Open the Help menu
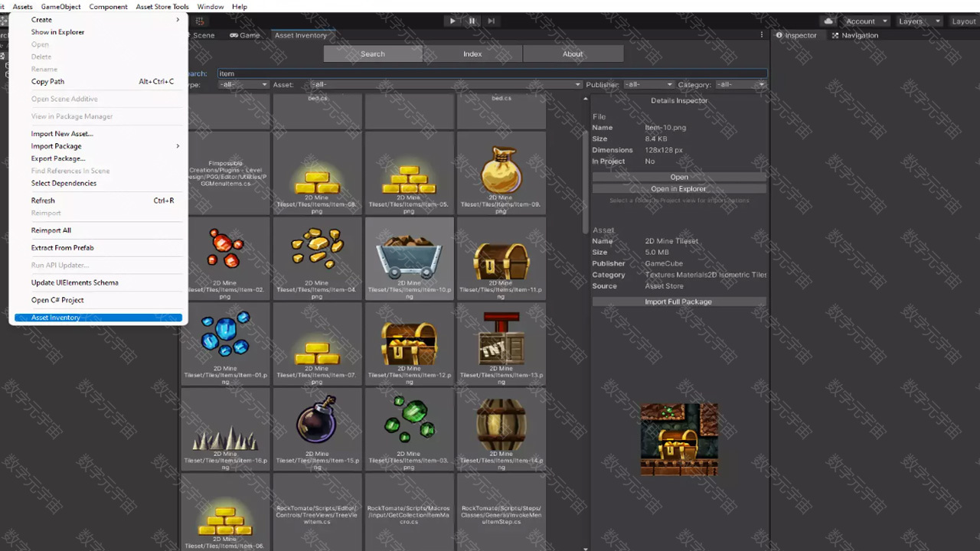980x551 pixels. click(240, 7)
